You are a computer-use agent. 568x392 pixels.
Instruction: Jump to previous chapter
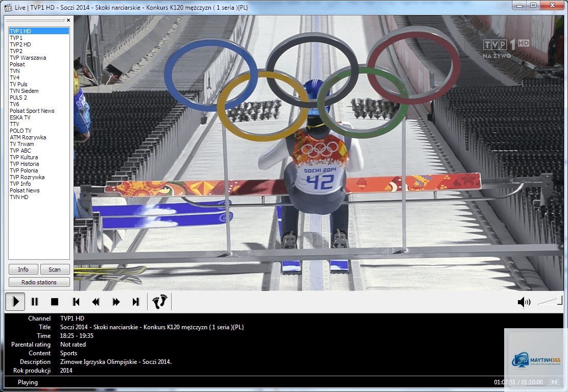coord(76,302)
